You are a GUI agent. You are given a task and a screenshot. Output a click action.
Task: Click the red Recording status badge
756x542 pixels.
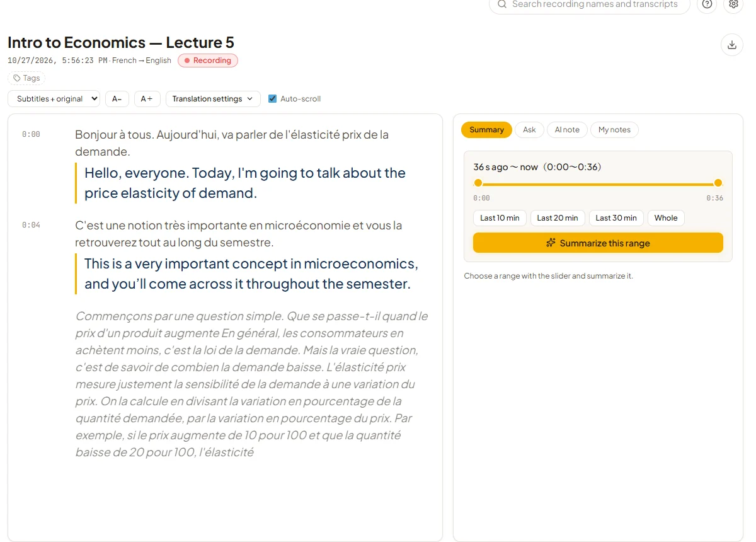click(208, 61)
